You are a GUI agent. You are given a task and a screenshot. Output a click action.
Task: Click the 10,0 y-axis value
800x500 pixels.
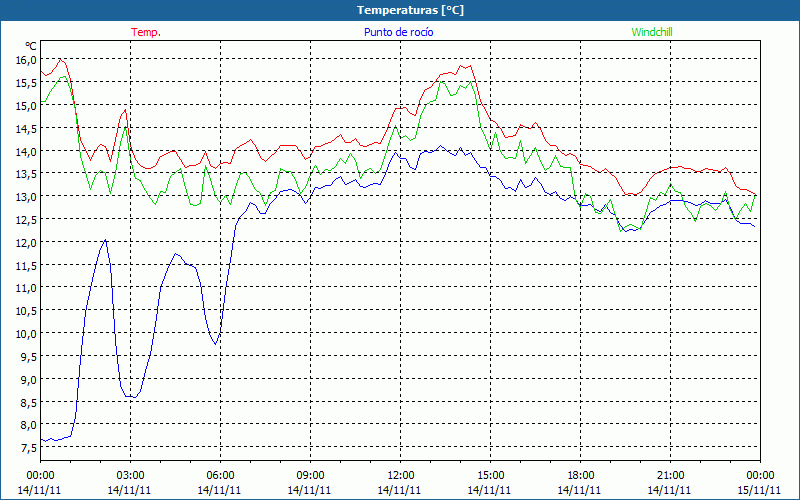pyautogui.click(x=27, y=334)
